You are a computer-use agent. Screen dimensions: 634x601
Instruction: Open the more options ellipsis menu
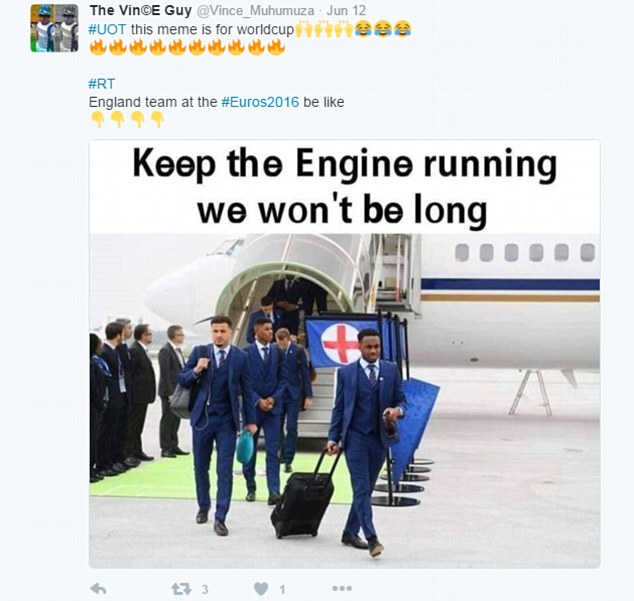coord(342,588)
